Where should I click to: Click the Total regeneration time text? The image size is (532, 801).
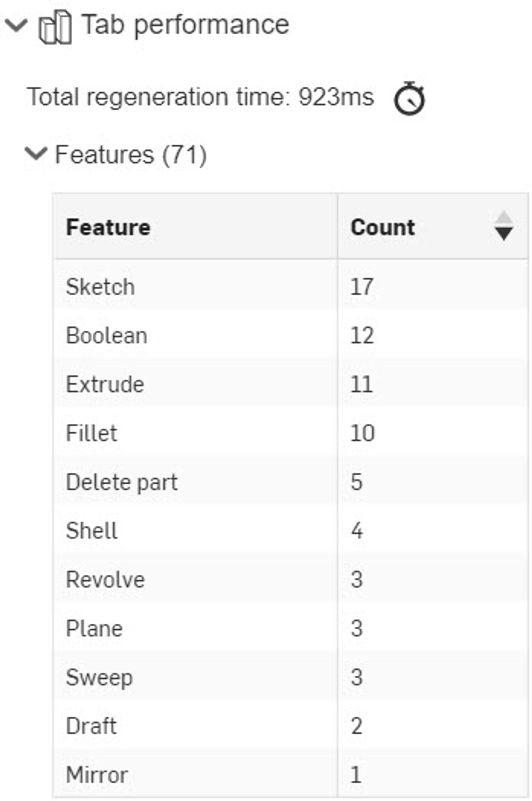[200, 97]
